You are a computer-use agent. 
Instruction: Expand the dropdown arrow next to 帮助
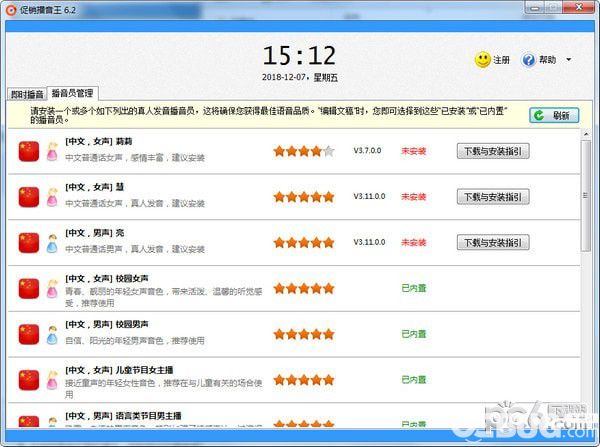pyautogui.click(x=569, y=60)
